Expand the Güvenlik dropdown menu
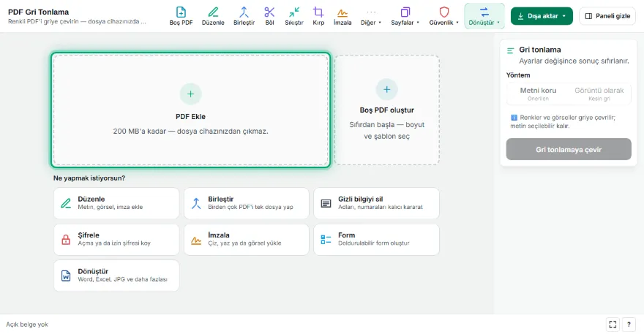Viewport: 644px width, 334px height. 443,16
